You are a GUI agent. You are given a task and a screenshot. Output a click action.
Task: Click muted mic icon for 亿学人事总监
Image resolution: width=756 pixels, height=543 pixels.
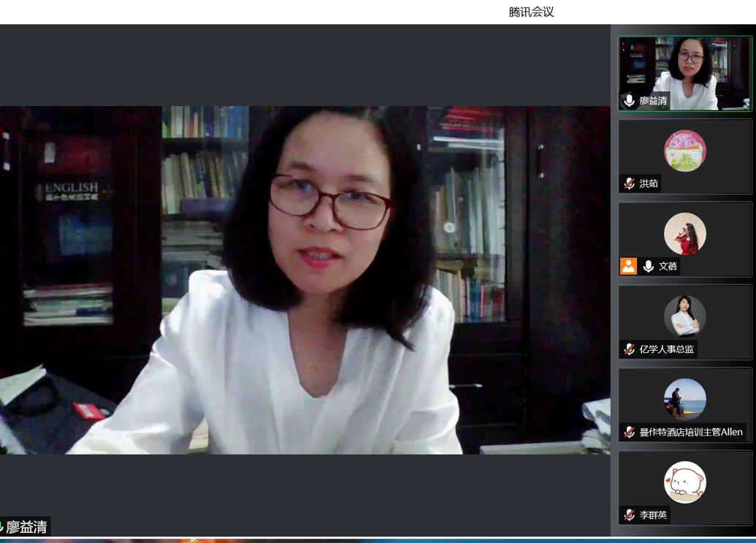click(629, 349)
